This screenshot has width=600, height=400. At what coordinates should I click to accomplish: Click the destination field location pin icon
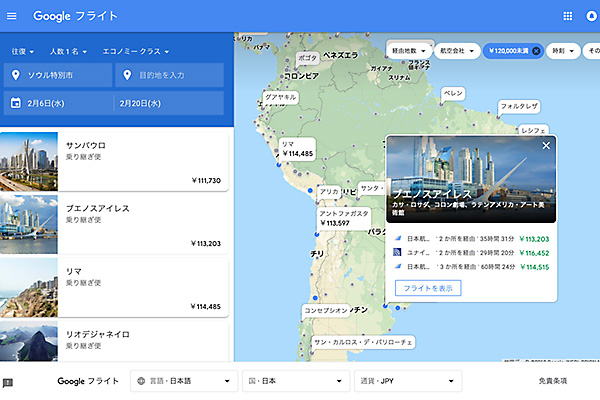click(127, 75)
